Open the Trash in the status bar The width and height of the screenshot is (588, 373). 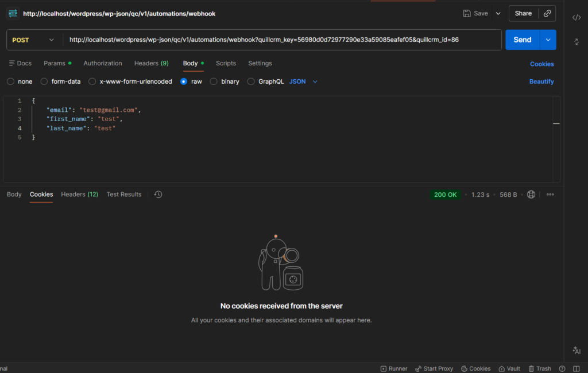point(539,368)
